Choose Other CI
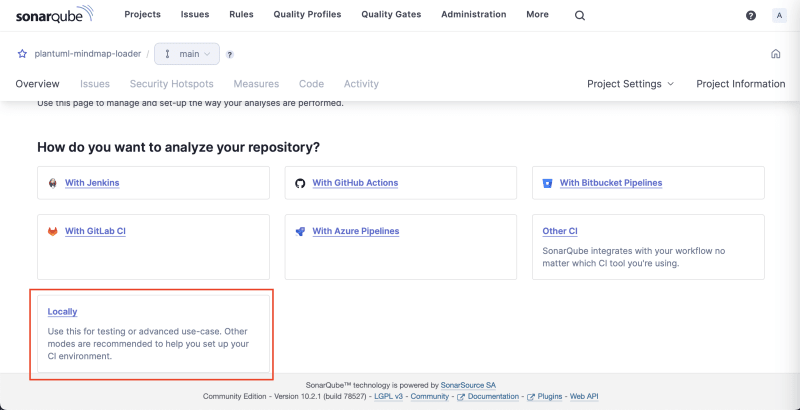This screenshot has width=800, height=410. 560,231
